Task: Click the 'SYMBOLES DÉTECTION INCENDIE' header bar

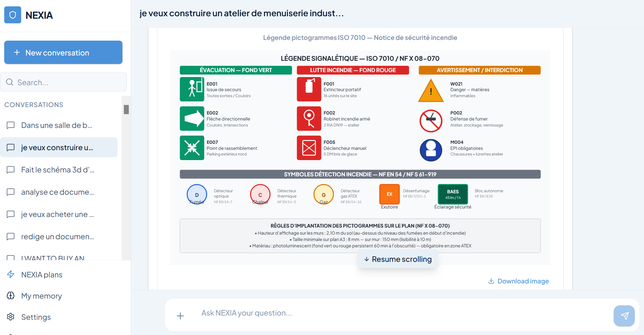Action: pyautogui.click(x=360, y=174)
